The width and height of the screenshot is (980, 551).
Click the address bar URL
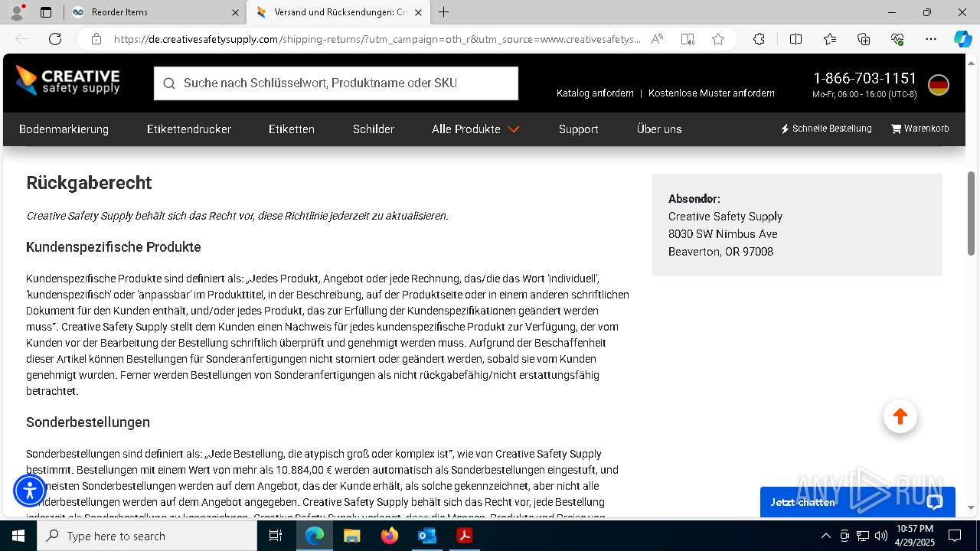coord(377,39)
